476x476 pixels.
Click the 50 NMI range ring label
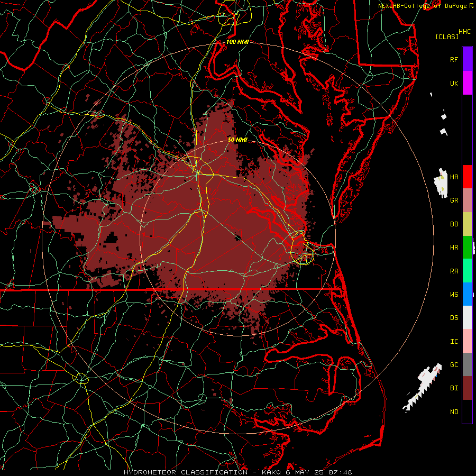click(237, 140)
